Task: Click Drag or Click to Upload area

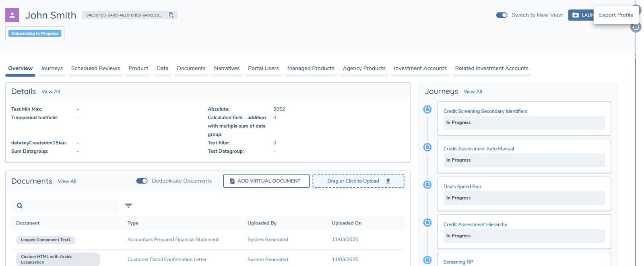Action: coord(358,181)
